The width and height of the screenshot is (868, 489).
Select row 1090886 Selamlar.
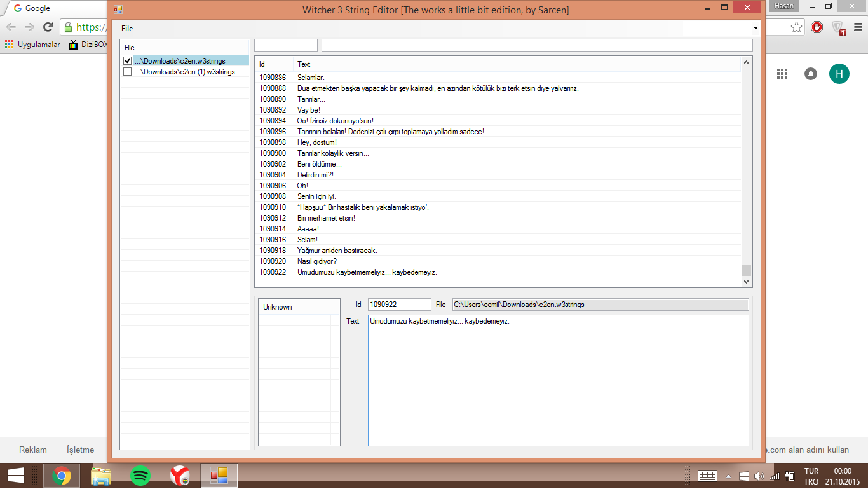point(498,78)
